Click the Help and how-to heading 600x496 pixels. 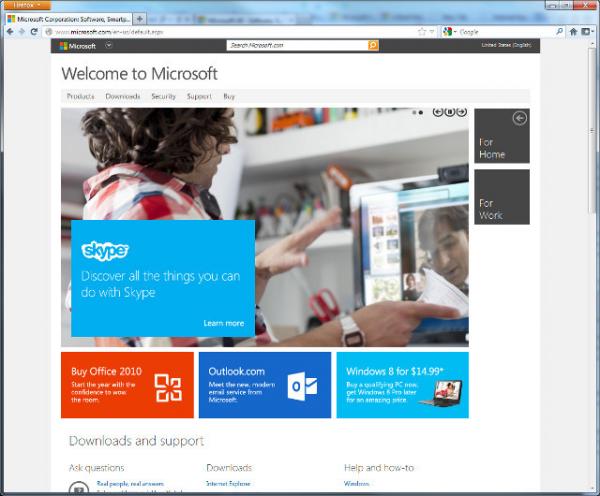point(379,468)
